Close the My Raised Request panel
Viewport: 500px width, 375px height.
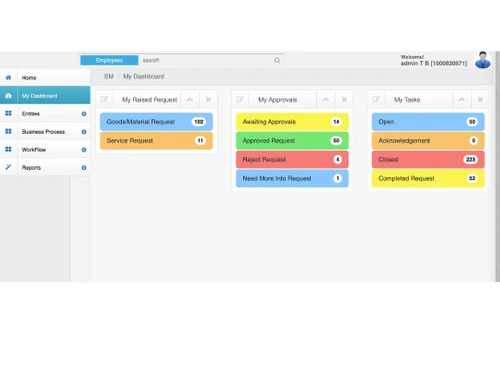click(208, 100)
